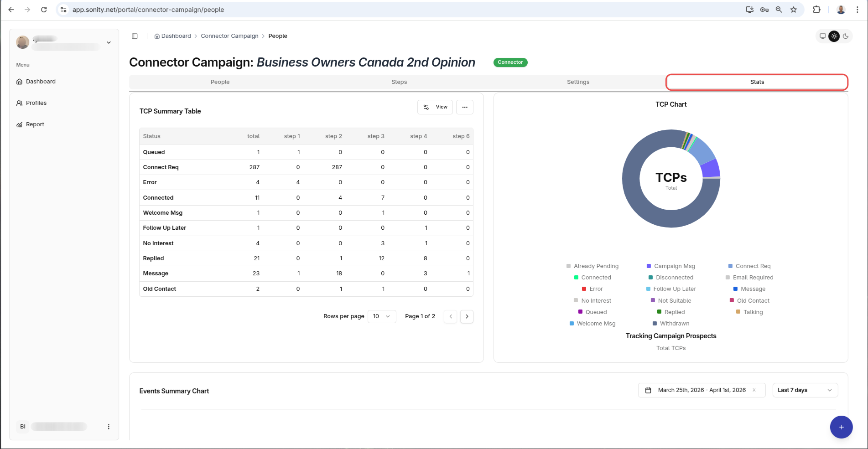This screenshot has width=868, height=449.
Task: Open the table options ellipsis button
Action: pos(465,107)
